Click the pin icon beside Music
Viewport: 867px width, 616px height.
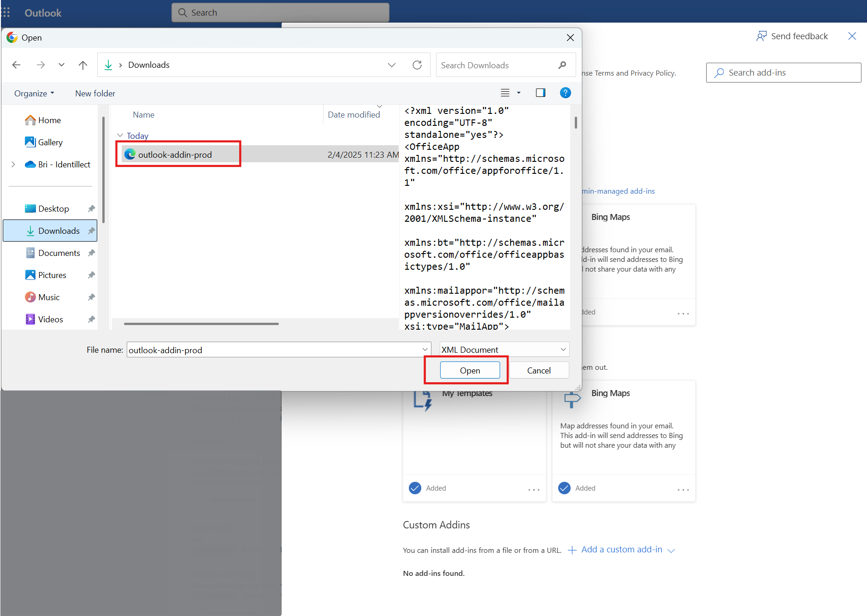tap(91, 297)
